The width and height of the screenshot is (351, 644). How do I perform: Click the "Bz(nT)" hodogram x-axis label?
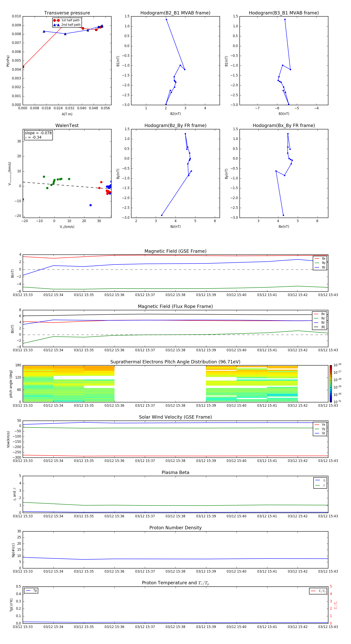(175, 227)
